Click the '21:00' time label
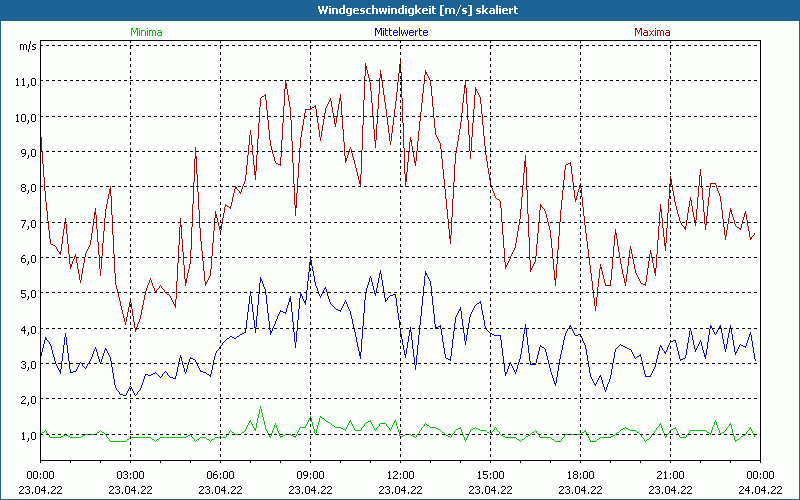Image resolution: width=800 pixels, height=500 pixels. (670, 476)
